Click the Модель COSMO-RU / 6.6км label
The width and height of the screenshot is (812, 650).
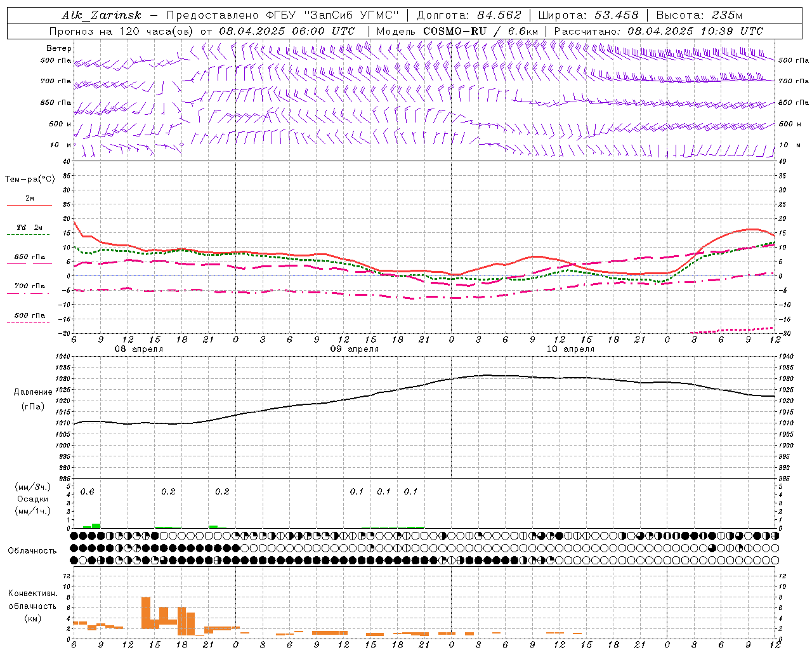[457, 31]
